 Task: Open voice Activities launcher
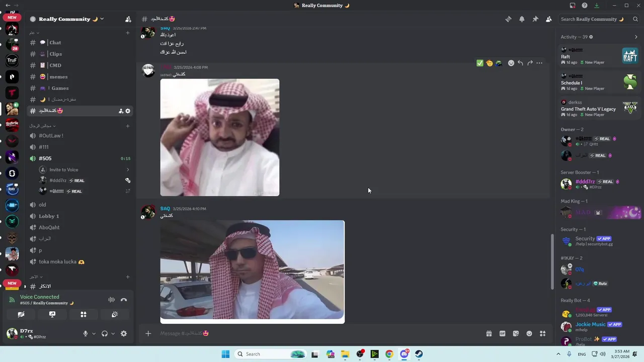[x=84, y=314]
